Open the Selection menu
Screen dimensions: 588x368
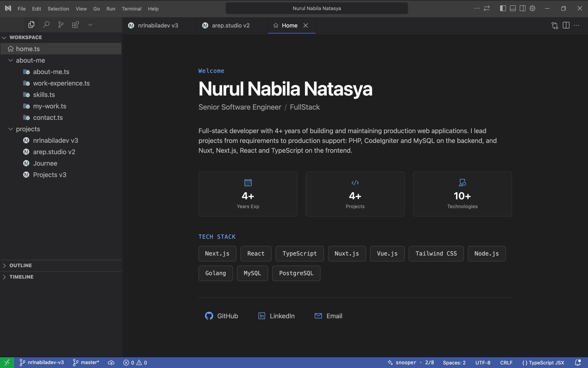pyautogui.click(x=58, y=8)
